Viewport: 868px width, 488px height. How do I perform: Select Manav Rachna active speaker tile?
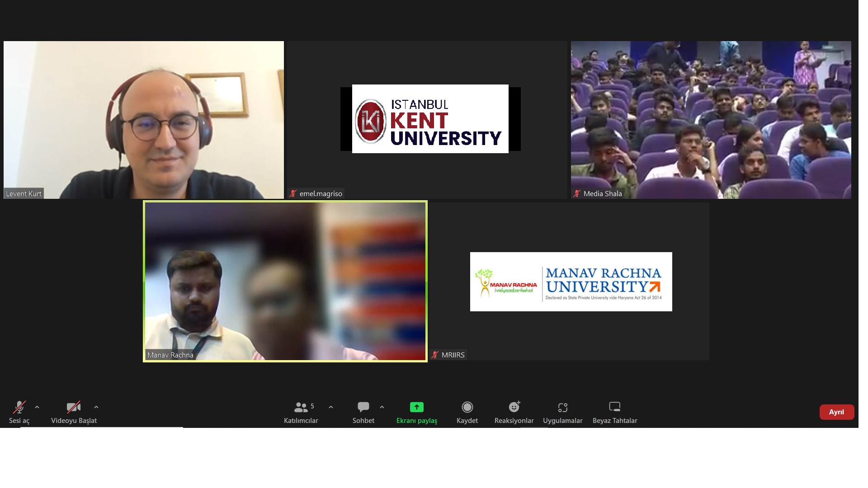point(285,281)
